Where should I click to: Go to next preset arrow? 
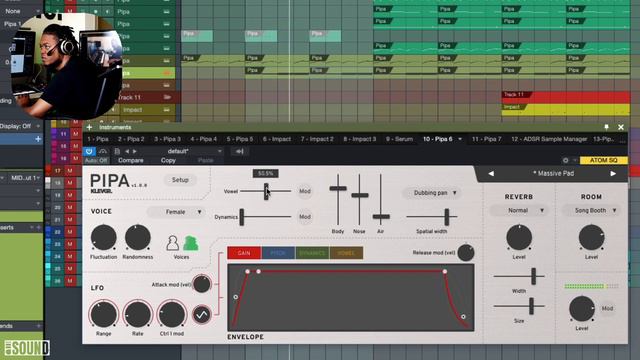135,151
